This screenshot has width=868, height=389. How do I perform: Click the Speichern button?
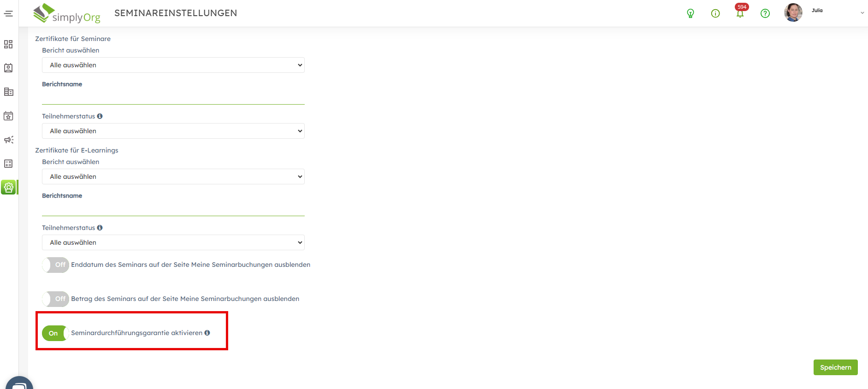coord(835,367)
